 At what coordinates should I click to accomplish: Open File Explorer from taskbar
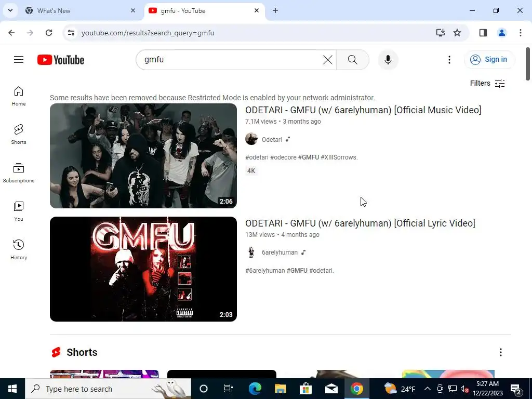[x=280, y=389]
